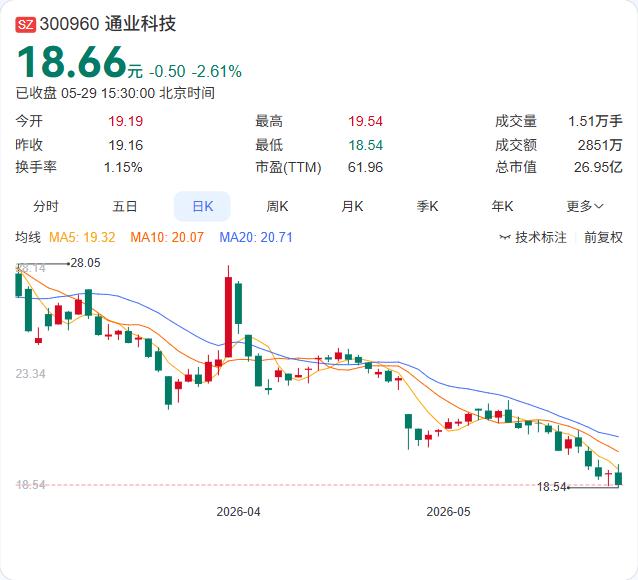This screenshot has width=638, height=580.
Task: Open stock name 300960 通业科技
Action: pyautogui.click(x=108, y=24)
